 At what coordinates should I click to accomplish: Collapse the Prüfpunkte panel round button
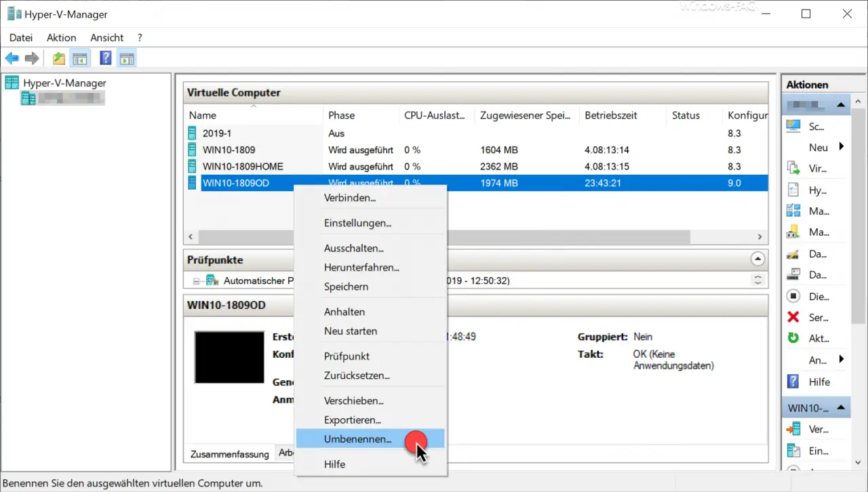tap(758, 259)
